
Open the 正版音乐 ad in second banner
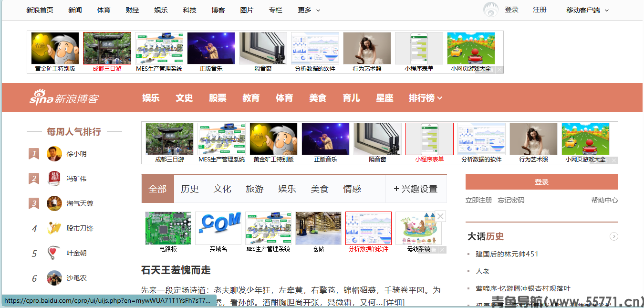(325, 143)
